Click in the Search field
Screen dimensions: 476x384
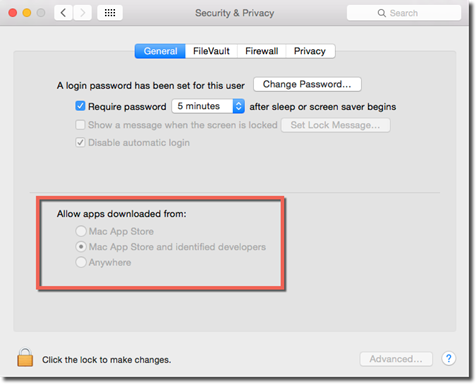(x=404, y=13)
